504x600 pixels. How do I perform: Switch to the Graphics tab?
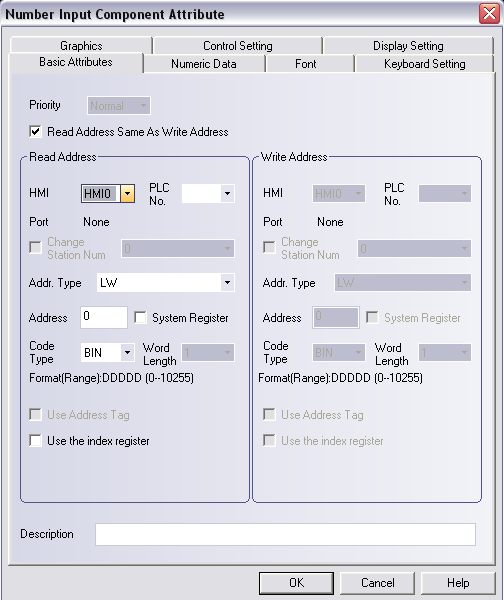point(81,46)
